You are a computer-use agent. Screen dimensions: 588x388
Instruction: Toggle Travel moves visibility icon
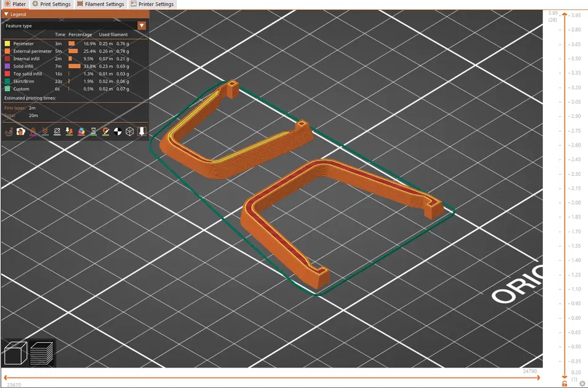[x=9, y=132]
